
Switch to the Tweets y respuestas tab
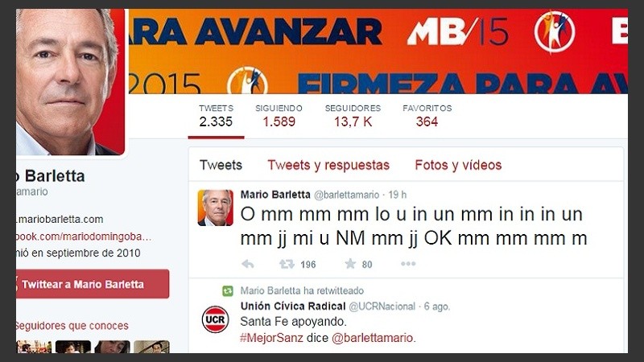coord(328,165)
